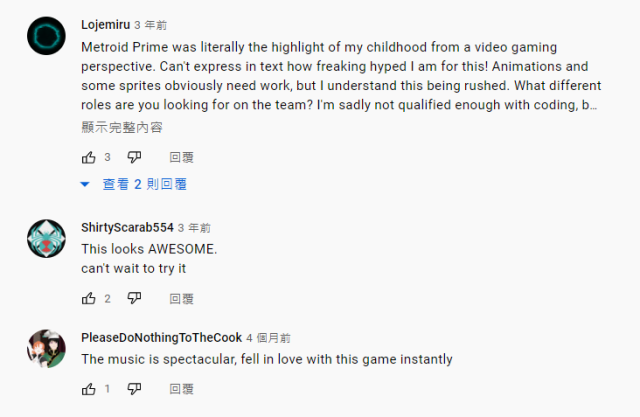The width and height of the screenshot is (640, 417).
Task: Expand the 2 replies under Lojemiru's comment
Action: [135, 185]
